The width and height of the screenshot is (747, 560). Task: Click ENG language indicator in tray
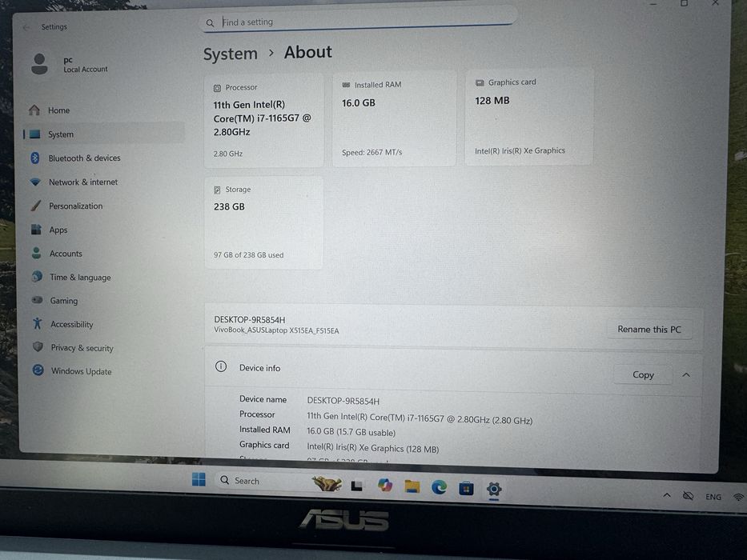tap(713, 497)
